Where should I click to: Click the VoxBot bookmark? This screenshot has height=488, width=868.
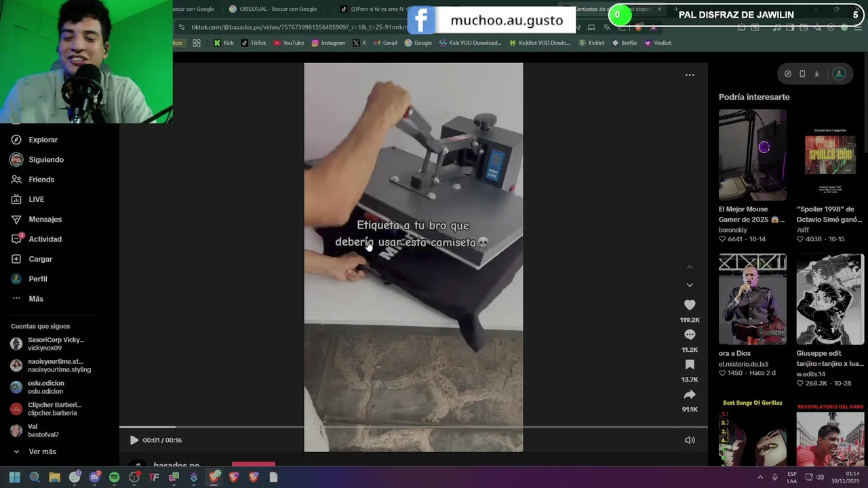point(658,43)
